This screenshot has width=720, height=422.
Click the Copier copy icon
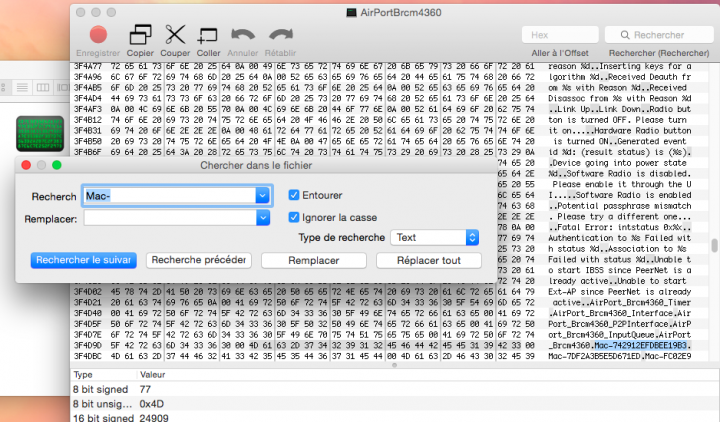140,35
